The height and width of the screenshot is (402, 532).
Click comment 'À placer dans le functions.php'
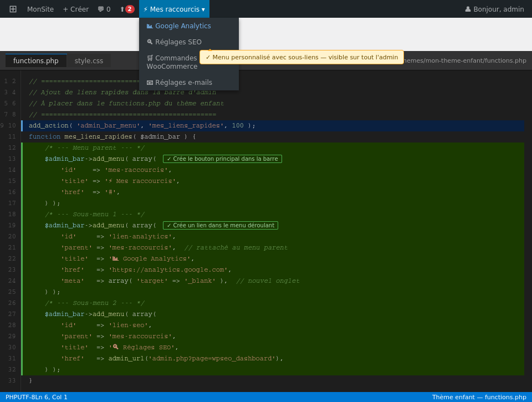[126, 103]
